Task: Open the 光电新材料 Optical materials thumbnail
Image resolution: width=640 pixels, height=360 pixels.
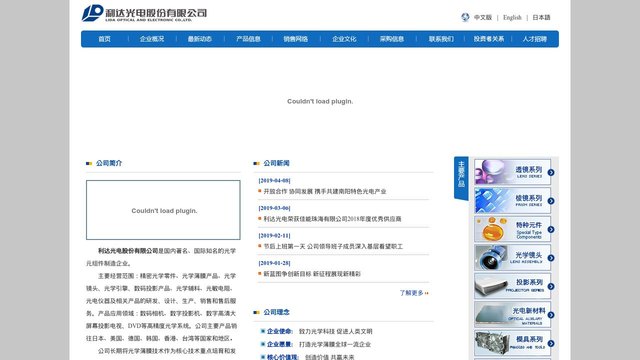Action: pos(512,315)
